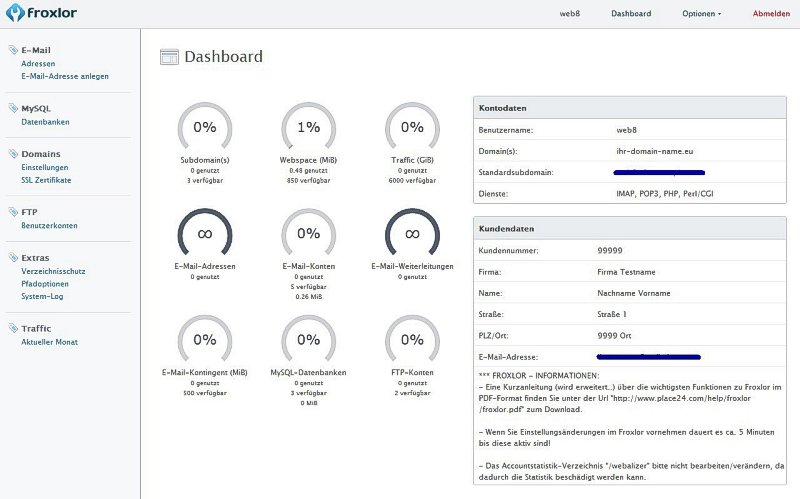
Task: Open FTP Benutzerkonten
Action: [x=49, y=226]
